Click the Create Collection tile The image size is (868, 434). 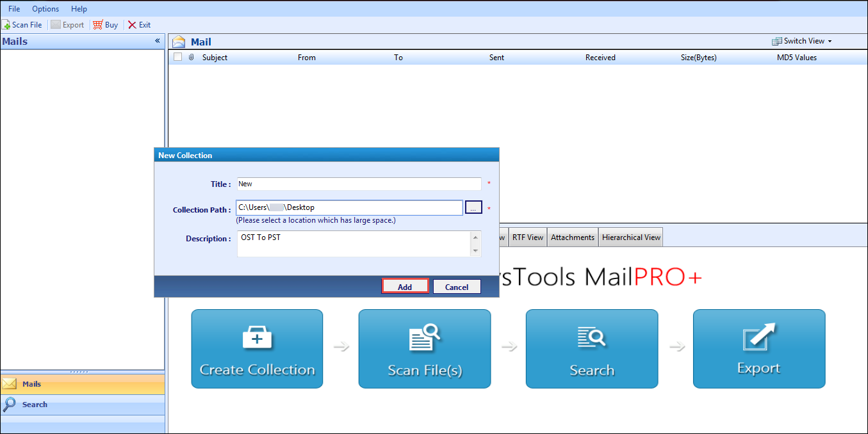(257, 349)
